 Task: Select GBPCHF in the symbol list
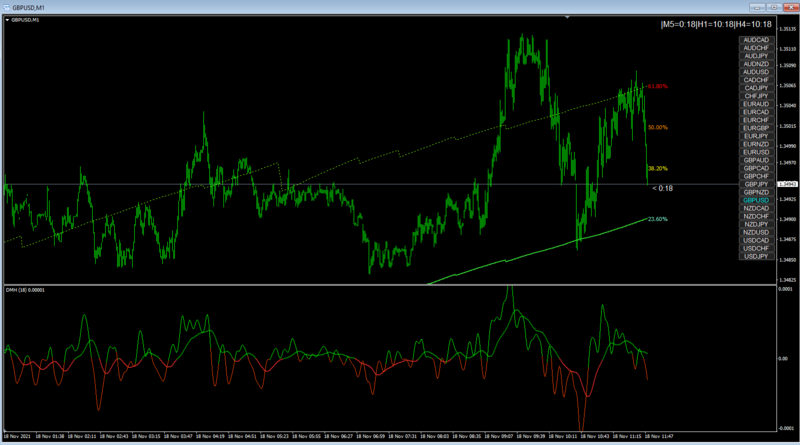pos(756,176)
